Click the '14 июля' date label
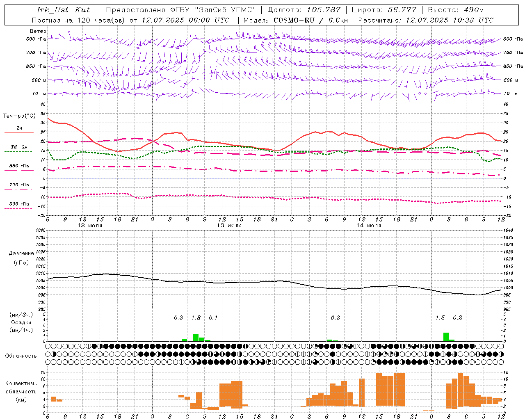The image size is (525, 420). (x=369, y=226)
